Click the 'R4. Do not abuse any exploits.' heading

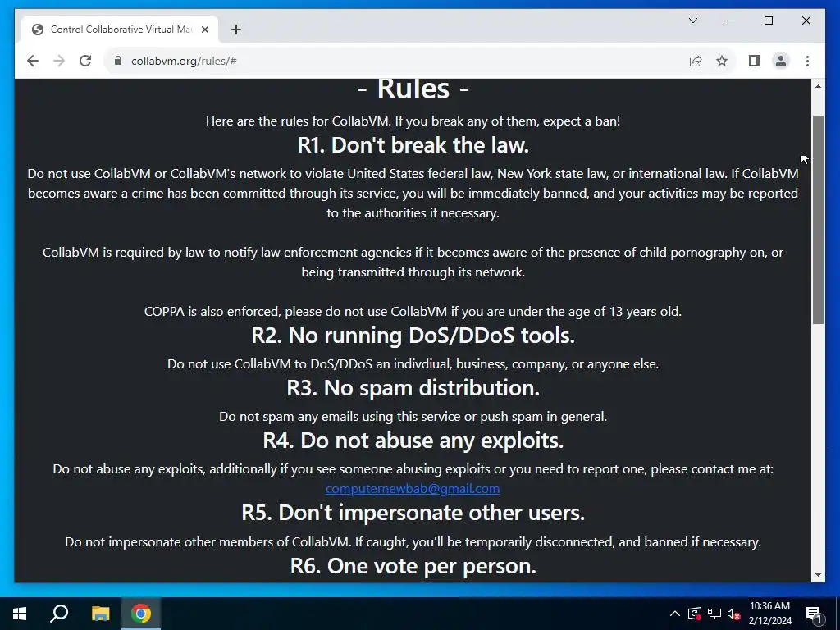pos(413,441)
